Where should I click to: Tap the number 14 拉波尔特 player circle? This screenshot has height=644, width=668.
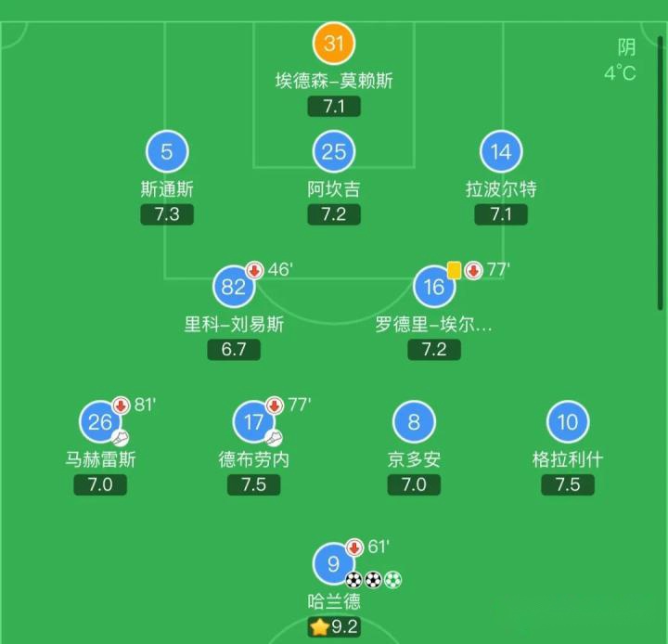click(x=501, y=152)
